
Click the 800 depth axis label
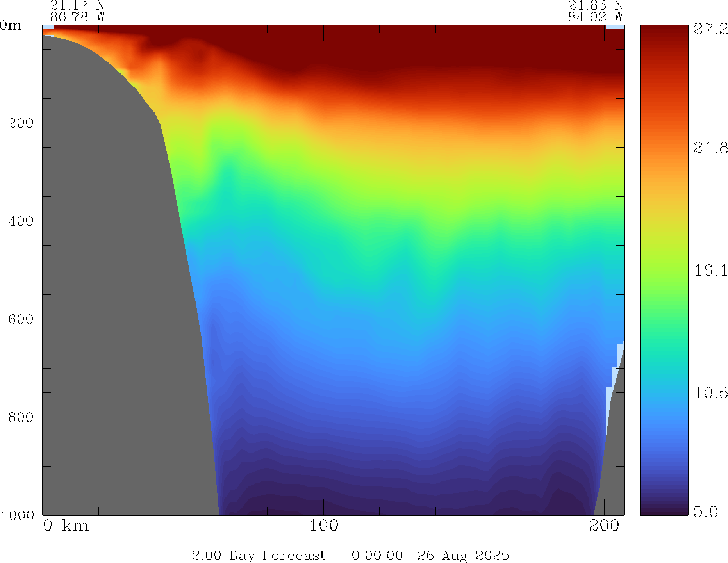point(21,417)
